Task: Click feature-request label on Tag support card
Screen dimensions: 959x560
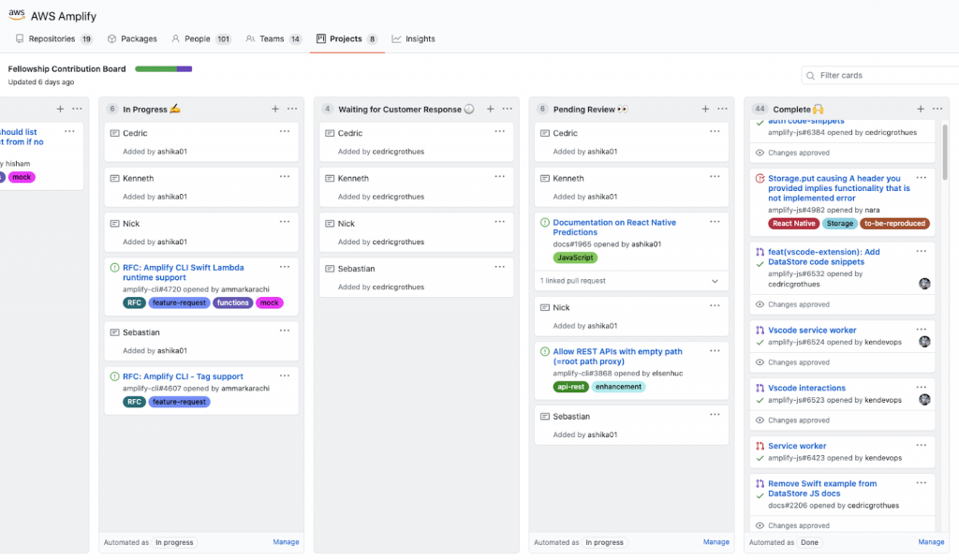Action: pos(179,403)
